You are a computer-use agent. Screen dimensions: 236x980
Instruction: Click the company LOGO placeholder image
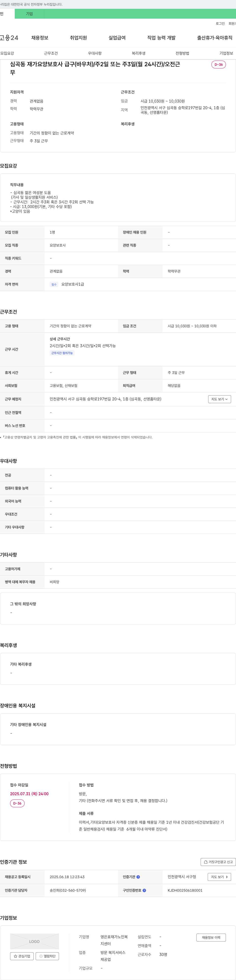point(34,941)
